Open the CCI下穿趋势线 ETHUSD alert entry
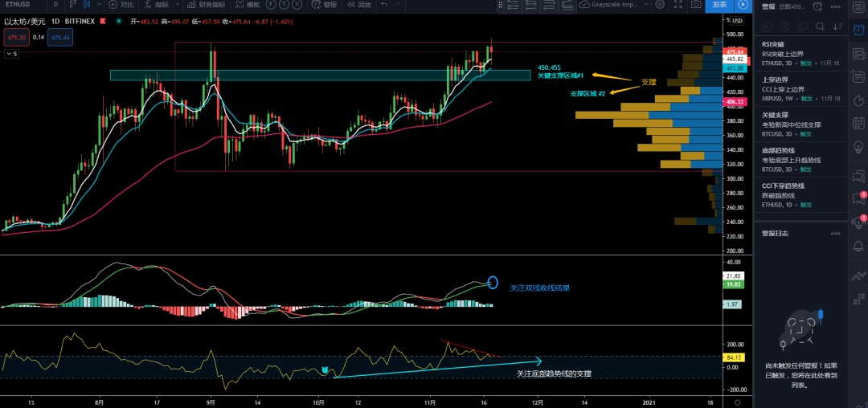Image resolution: width=868 pixels, height=408 pixels. (x=800, y=195)
